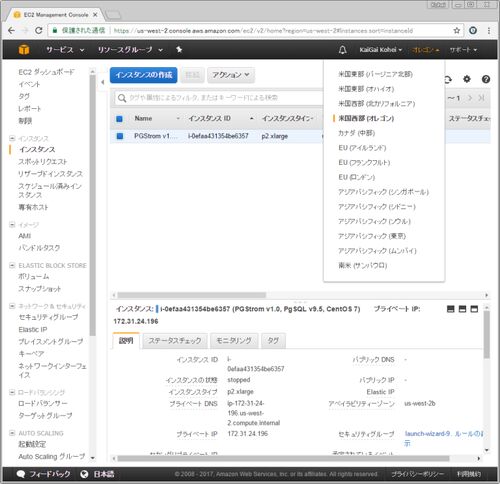Open セキュリティグループ in sidebar
Image resolution: width=500 pixels, height=484 pixels.
tap(48, 317)
